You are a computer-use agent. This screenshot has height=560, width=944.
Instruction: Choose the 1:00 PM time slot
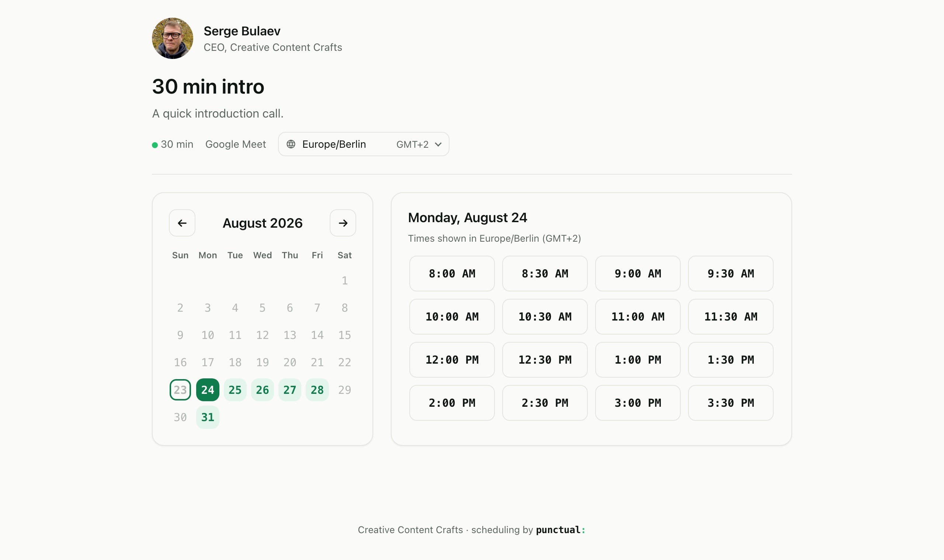point(638,360)
